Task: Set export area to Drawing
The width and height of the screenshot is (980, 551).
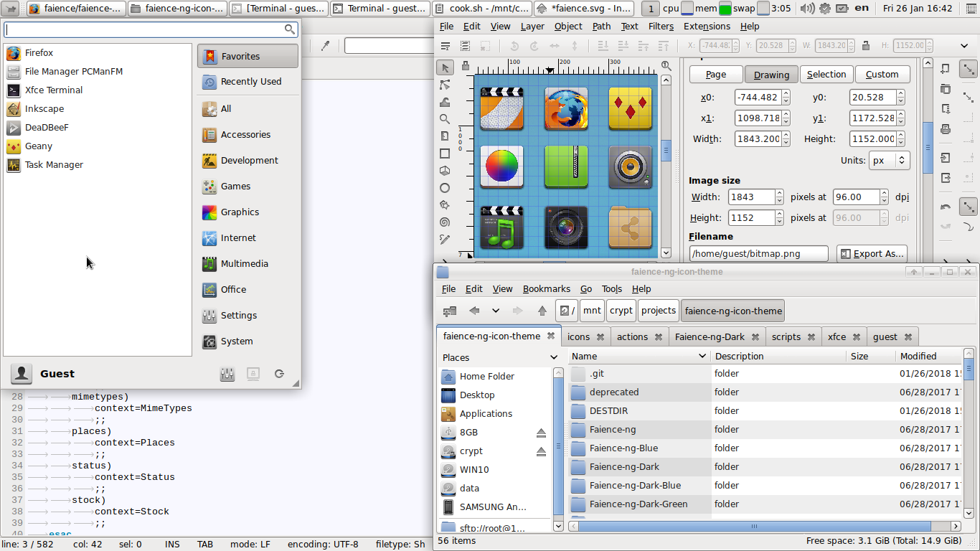Action: pos(771,75)
